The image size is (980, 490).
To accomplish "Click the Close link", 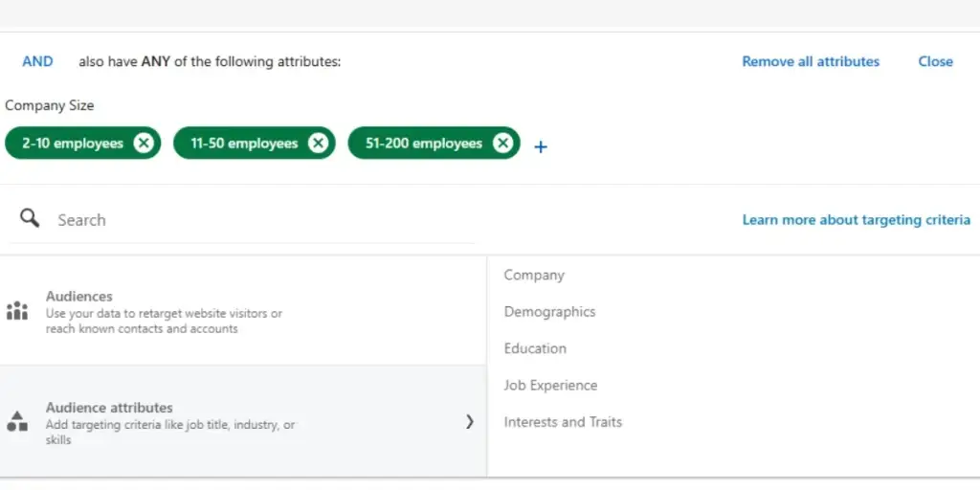I will click(x=935, y=61).
